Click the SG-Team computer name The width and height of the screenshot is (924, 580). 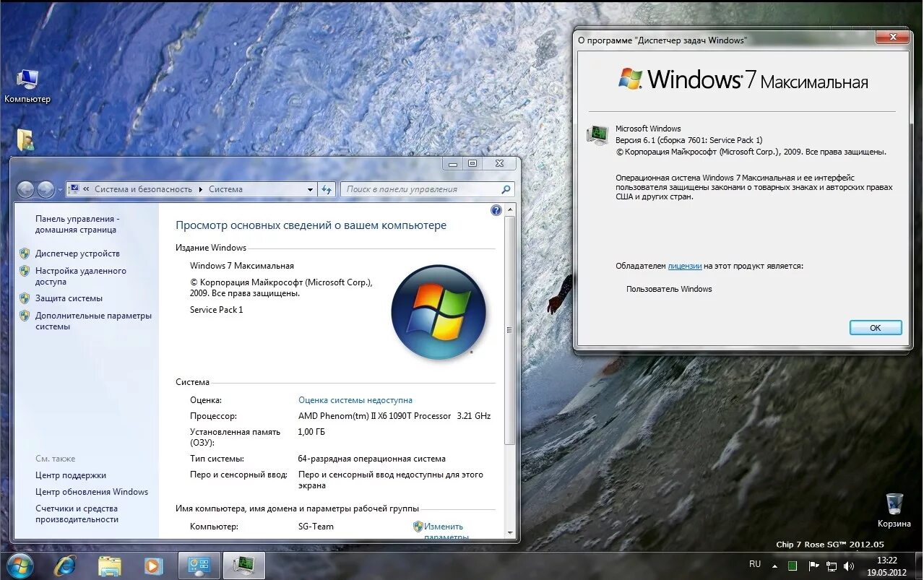point(316,527)
